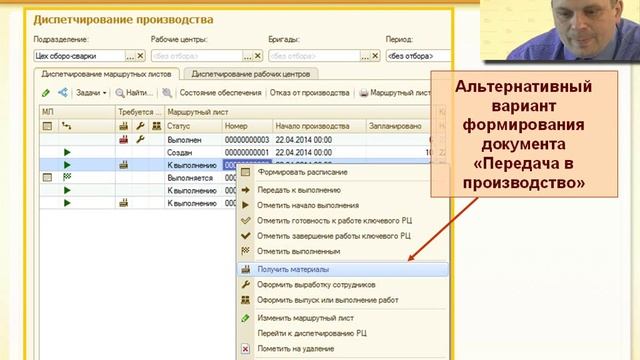Click the Найти... search button
Image resolution: width=640 pixels, height=360 pixels.
tap(134, 93)
